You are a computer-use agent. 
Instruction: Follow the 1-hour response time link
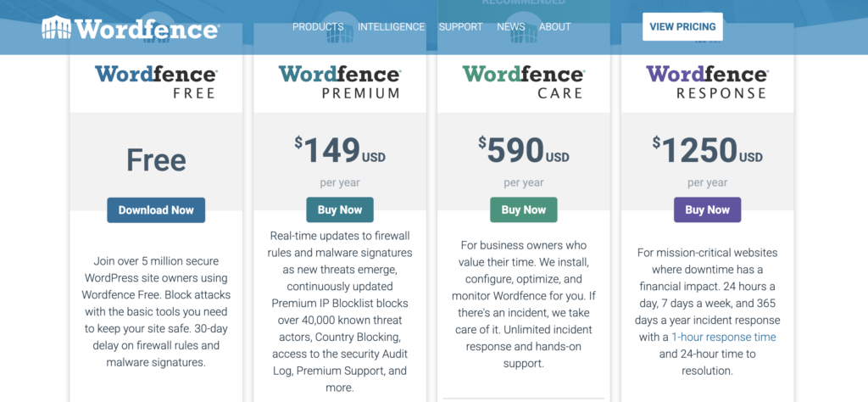pos(724,338)
